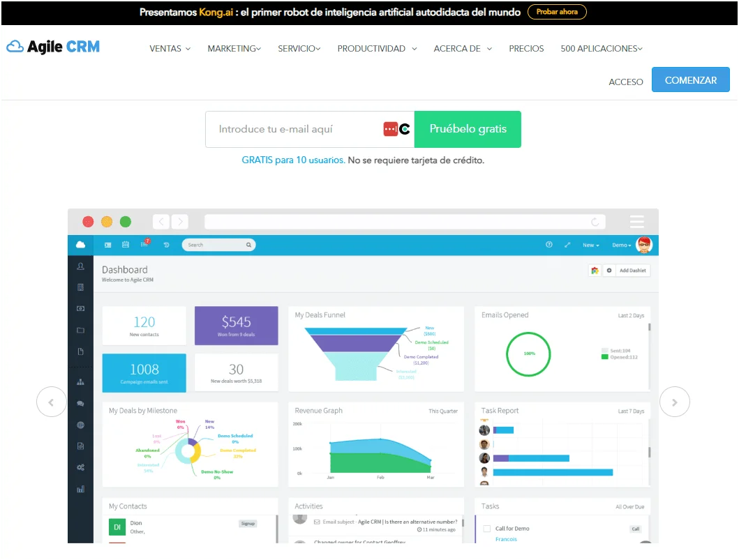Click the GRATIS para 10 usuarios link
The image size is (739, 560).
(x=292, y=160)
